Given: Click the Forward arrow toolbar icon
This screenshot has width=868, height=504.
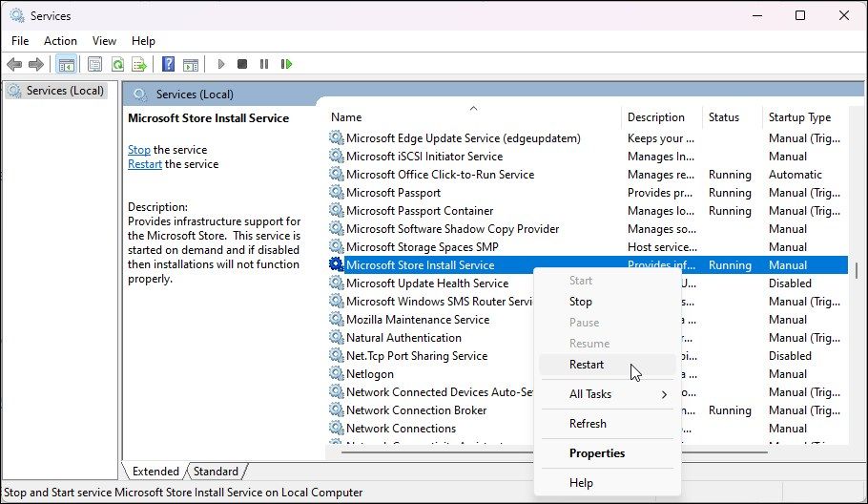Looking at the screenshot, I should point(36,64).
